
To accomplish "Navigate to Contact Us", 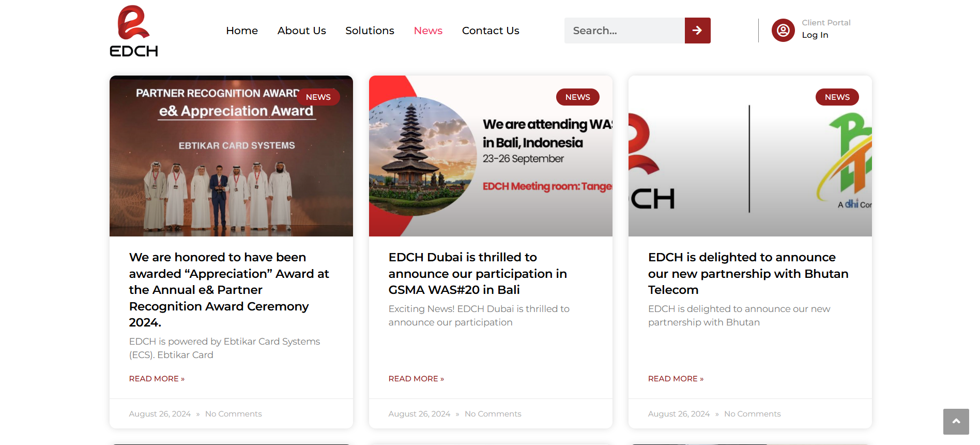I will click(x=491, y=31).
